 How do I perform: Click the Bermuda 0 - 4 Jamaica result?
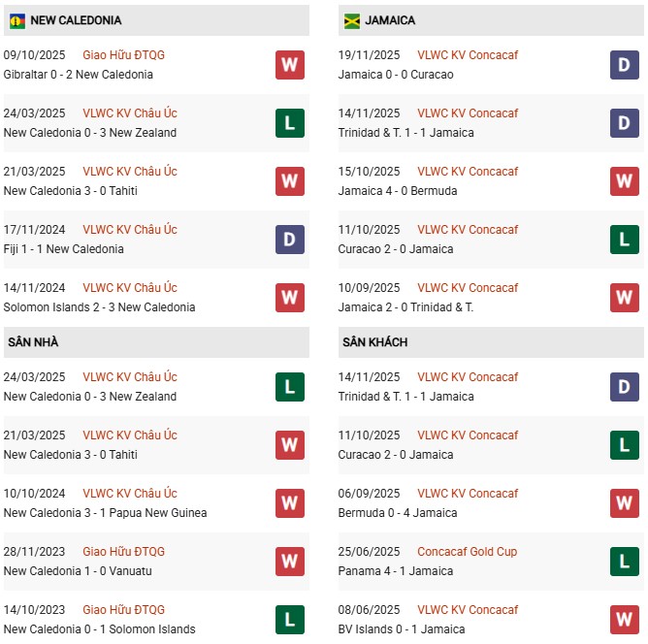[396, 513]
